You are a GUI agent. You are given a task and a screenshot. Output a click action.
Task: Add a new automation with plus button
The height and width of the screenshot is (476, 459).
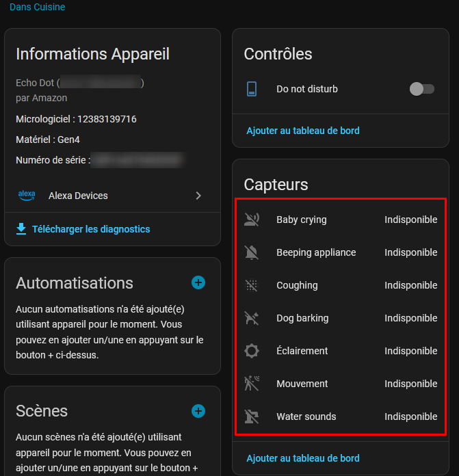(x=198, y=282)
